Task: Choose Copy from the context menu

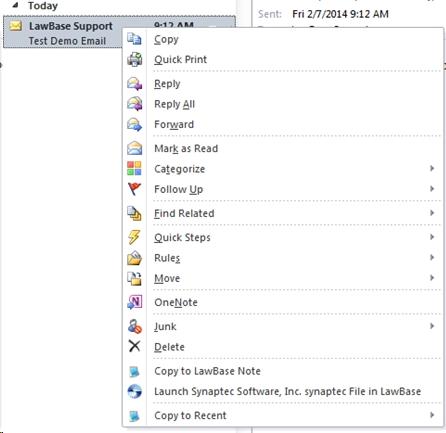Action: coord(283,39)
